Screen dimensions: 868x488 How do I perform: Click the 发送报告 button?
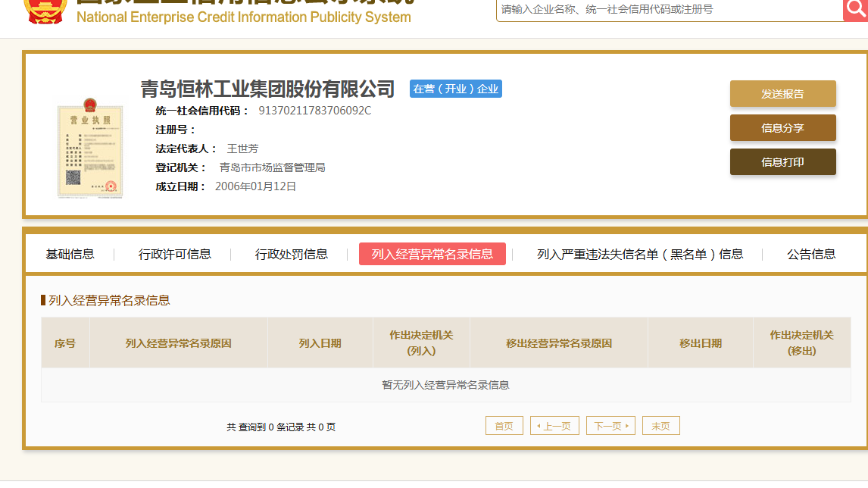[x=782, y=94]
